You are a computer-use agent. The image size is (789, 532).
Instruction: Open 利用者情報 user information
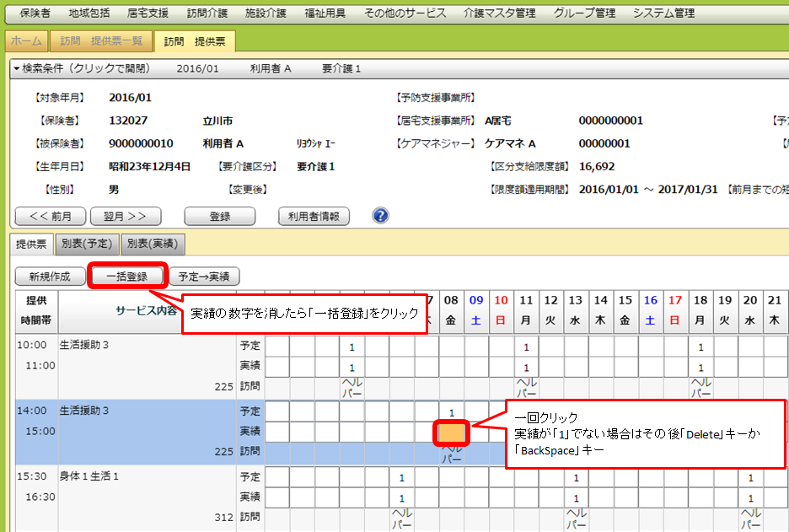click(314, 216)
